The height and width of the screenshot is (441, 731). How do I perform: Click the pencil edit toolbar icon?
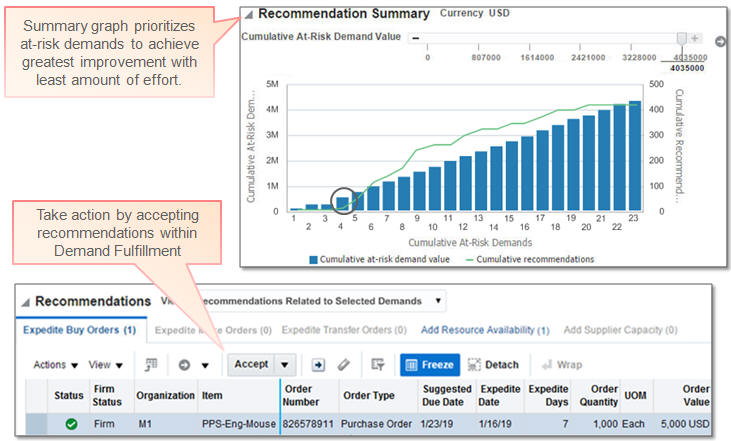345,365
